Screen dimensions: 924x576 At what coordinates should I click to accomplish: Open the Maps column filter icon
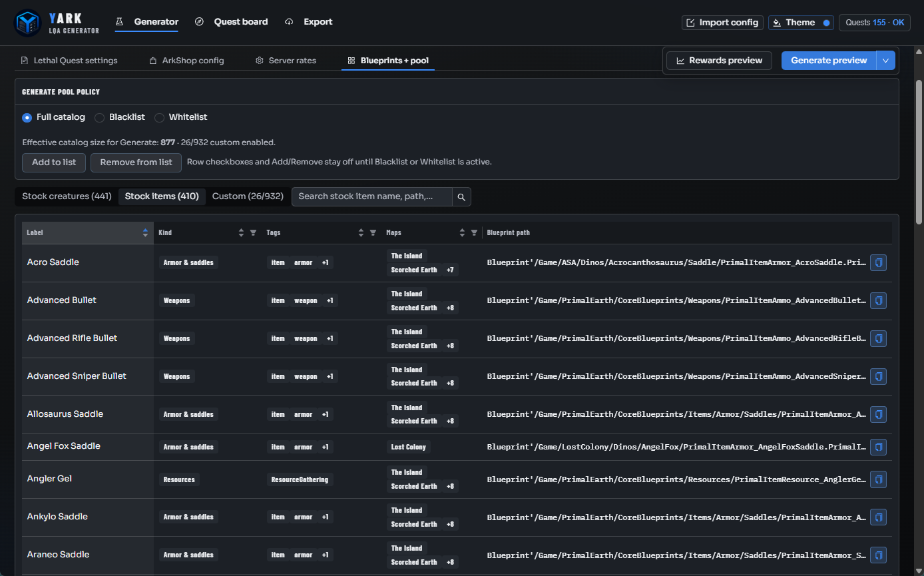(x=474, y=233)
